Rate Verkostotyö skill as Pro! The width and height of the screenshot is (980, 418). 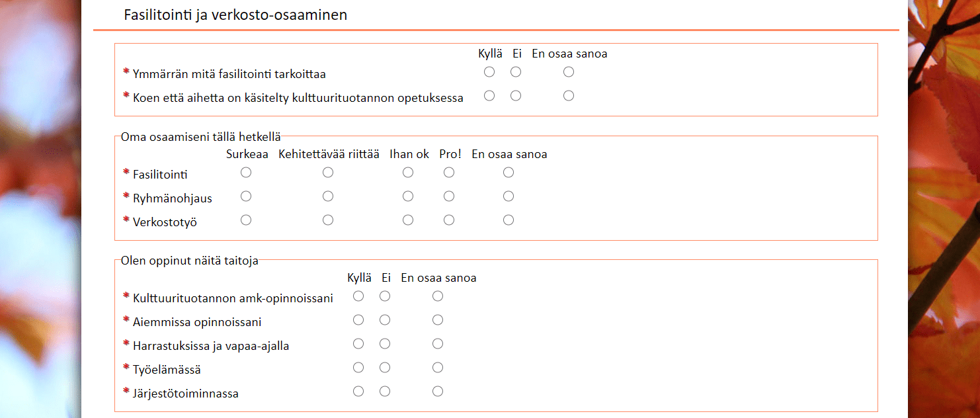pyautogui.click(x=449, y=220)
